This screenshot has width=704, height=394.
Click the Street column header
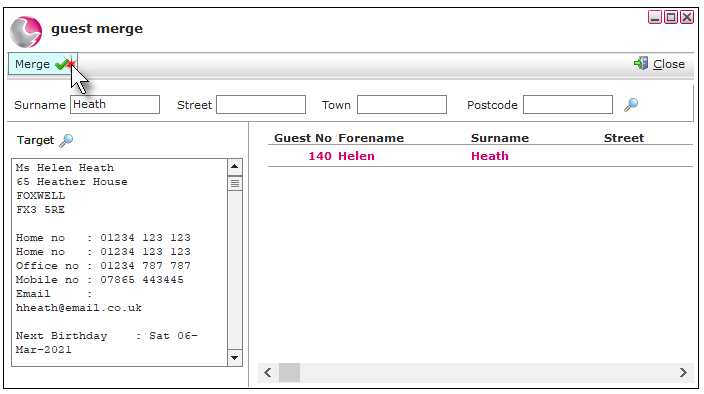[624, 138]
